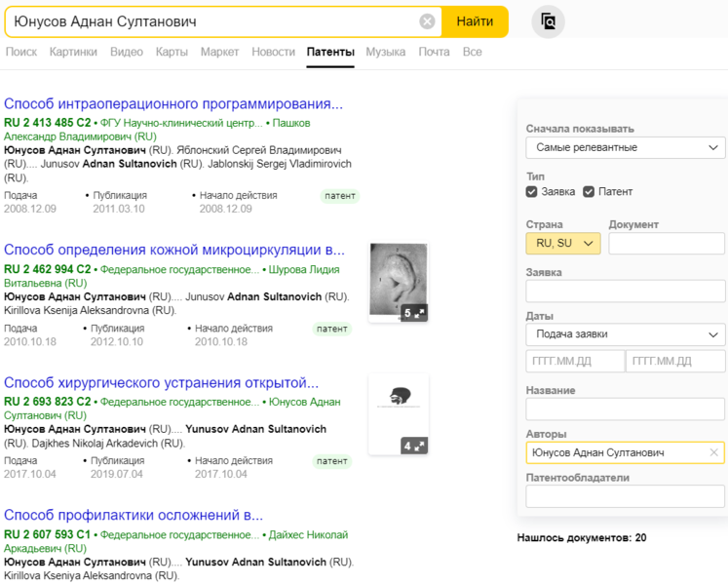Expand the Подача заявки date type dropdown
This screenshot has width=728, height=585.
pyautogui.click(x=625, y=334)
